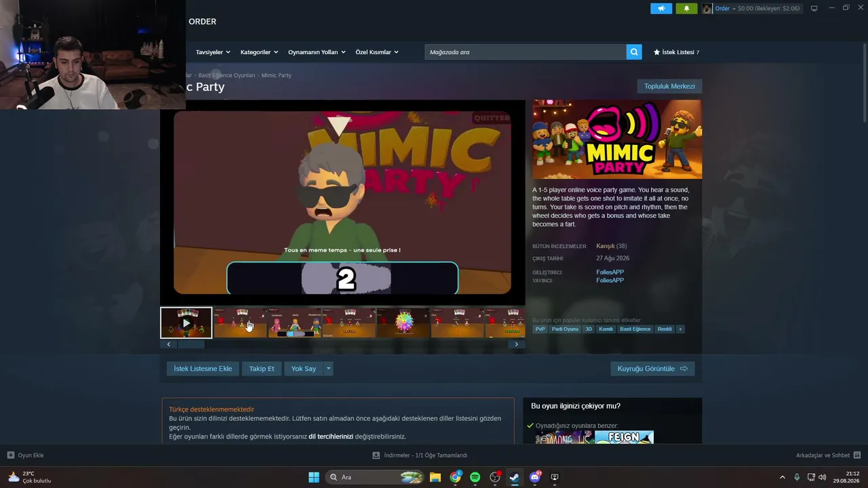Expand the Özel Kısımlar dropdown
The width and height of the screenshot is (868, 488).
pyautogui.click(x=377, y=52)
